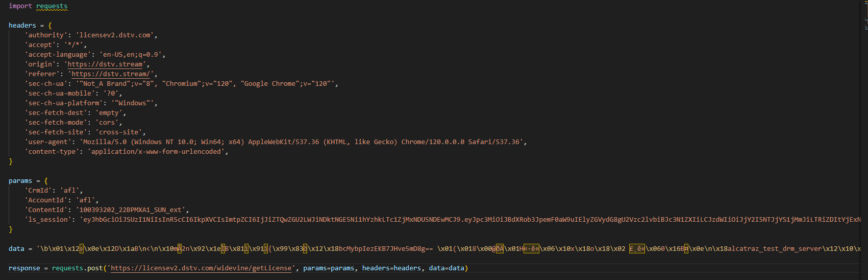Click the response variable name

tap(24, 268)
